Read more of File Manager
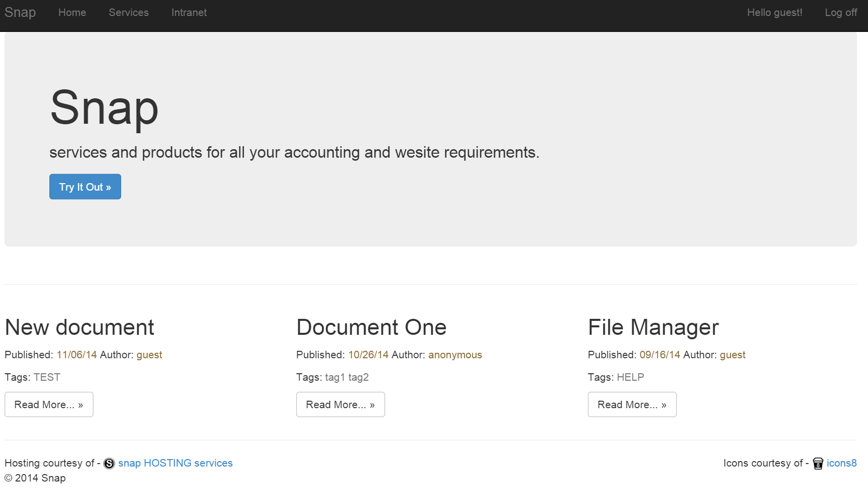Viewport: 868px width, 495px height. point(632,405)
